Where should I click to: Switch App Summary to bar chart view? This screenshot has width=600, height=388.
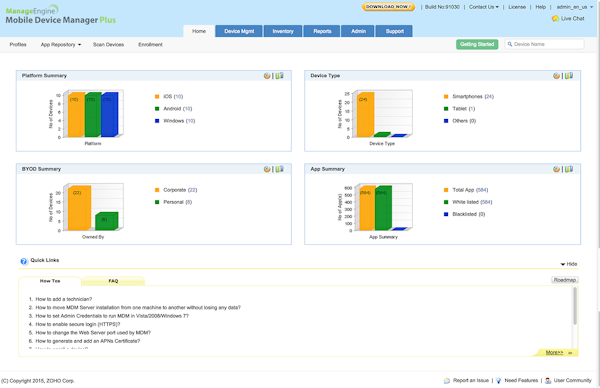click(569, 169)
